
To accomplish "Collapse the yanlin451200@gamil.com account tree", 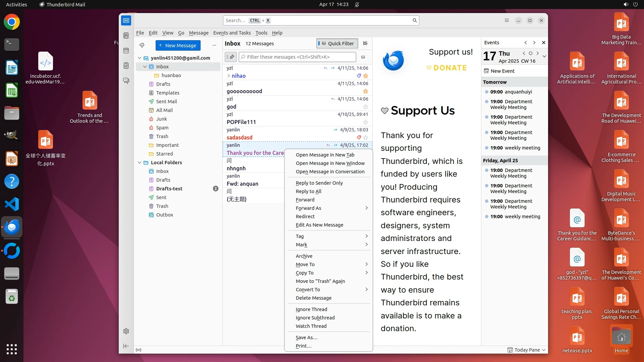I will tap(140, 58).
